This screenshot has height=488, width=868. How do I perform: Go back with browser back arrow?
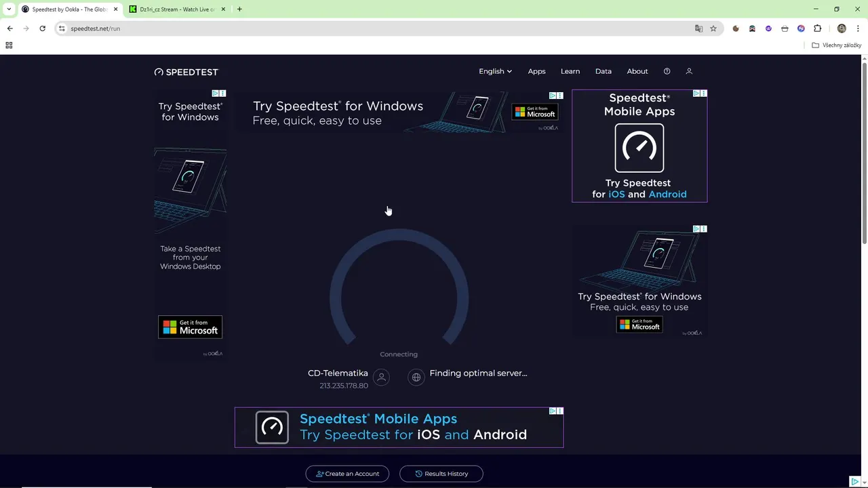(9, 28)
